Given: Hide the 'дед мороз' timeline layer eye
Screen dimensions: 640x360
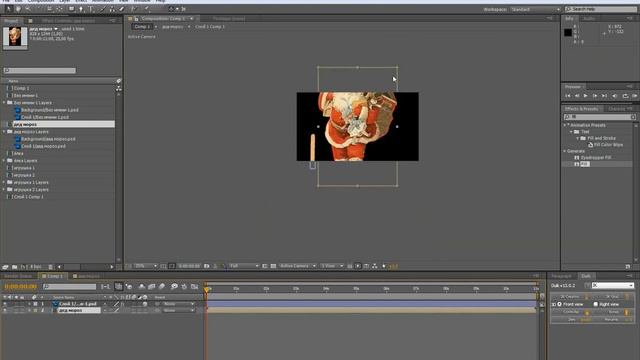Looking at the screenshot, I should (x=5, y=311).
